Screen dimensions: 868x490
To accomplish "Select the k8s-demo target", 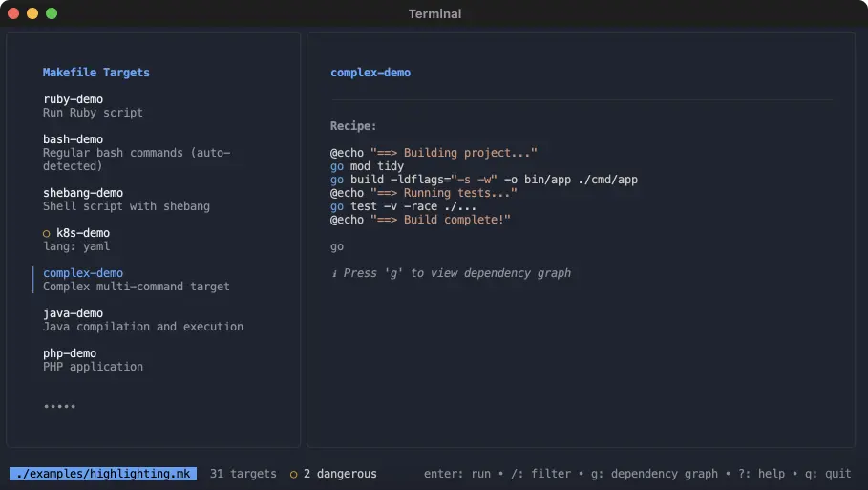I will coord(83,233).
